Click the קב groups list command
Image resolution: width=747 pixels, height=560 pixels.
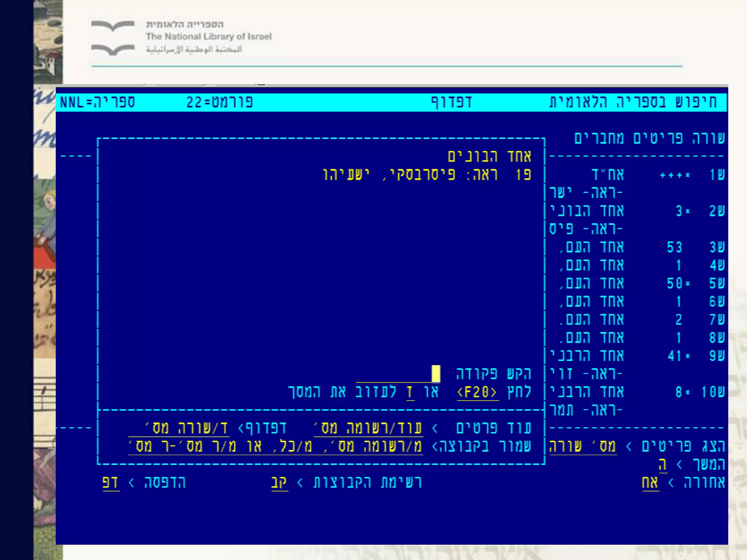tap(279, 482)
